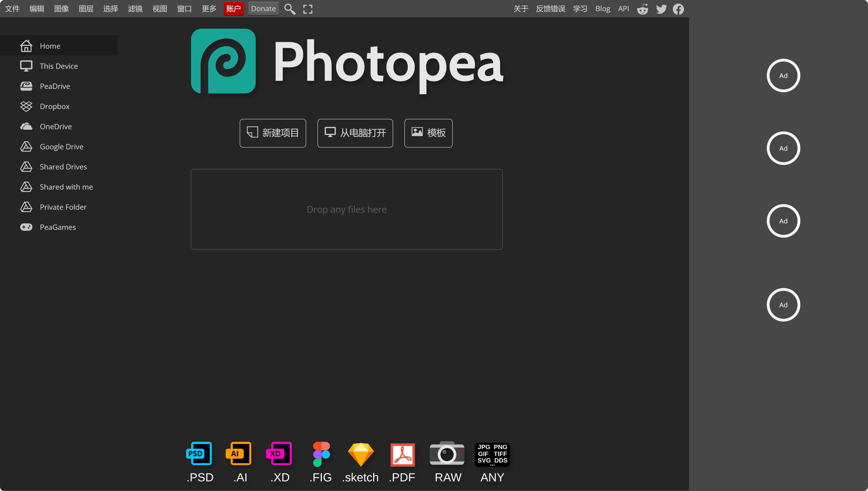Image resolution: width=868 pixels, height=491 pixels.
Task: Open the Reddit icon link
Action: pyautogui.click(x=642, y=9)
